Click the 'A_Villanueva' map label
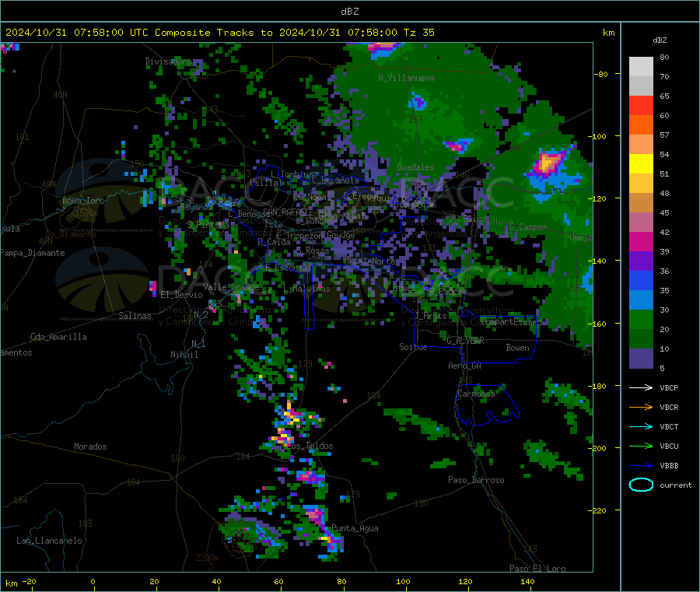This screenshot has width=700, height=592. [x=406, y=78]
